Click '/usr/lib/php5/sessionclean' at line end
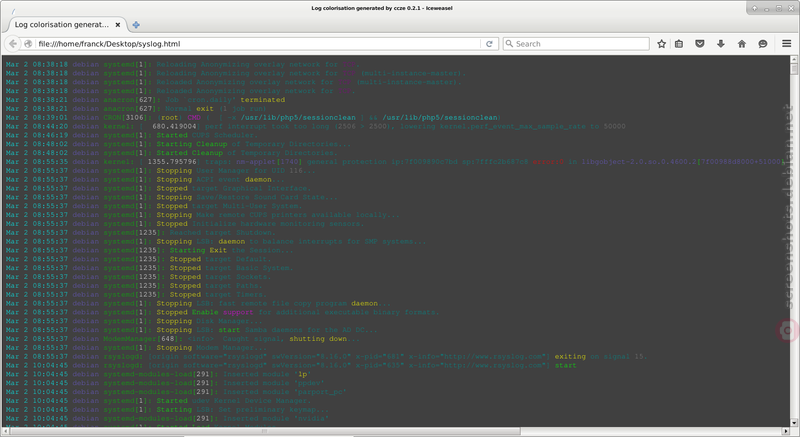This screenshot has height=437, width=800. click(441, 117)
